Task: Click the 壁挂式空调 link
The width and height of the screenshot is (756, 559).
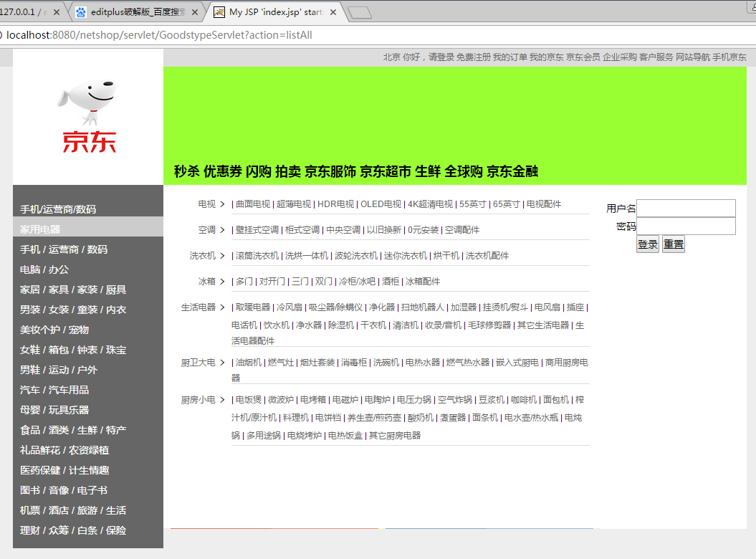Action: pyautogui.click(x=257, y=230)
